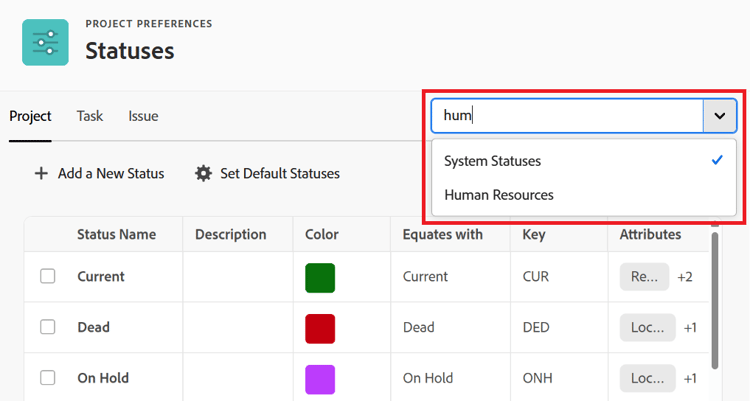750x401 pixels.
Task: Select the On Hold row checkbox
Action: pyautogui.click(x=48, y=378)
